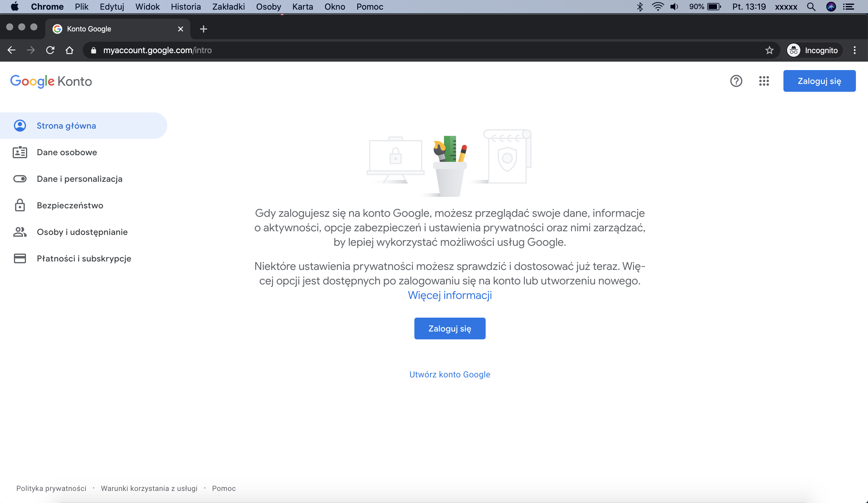
Task: Follow the Więcej informacji link
Action: [450, 295]
